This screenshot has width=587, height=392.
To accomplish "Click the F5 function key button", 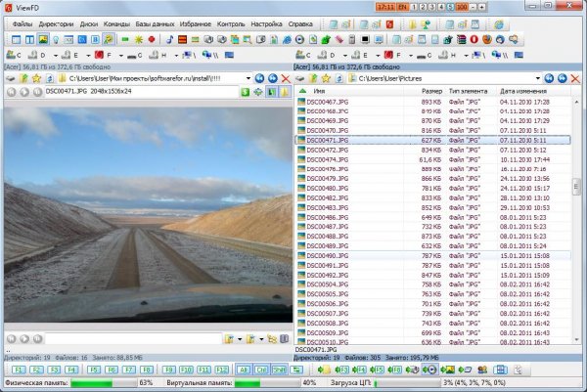I will point(94,370).
